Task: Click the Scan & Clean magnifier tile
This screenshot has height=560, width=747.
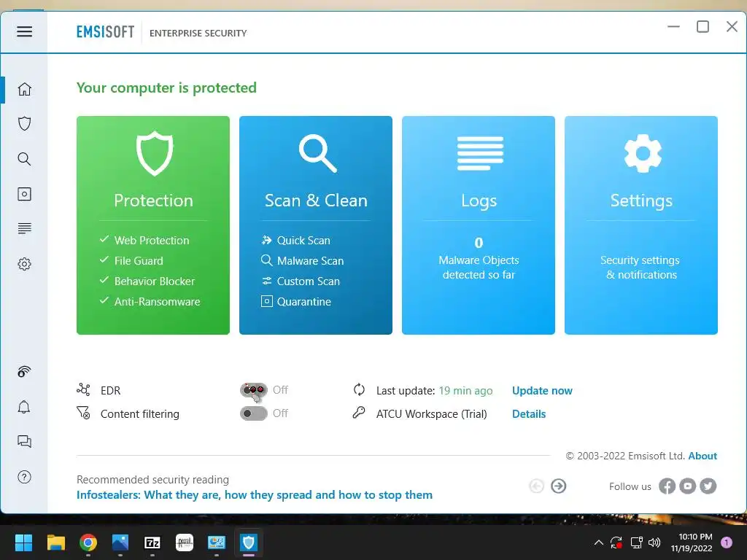Action: pyautogui.click(x=316, y=225)
